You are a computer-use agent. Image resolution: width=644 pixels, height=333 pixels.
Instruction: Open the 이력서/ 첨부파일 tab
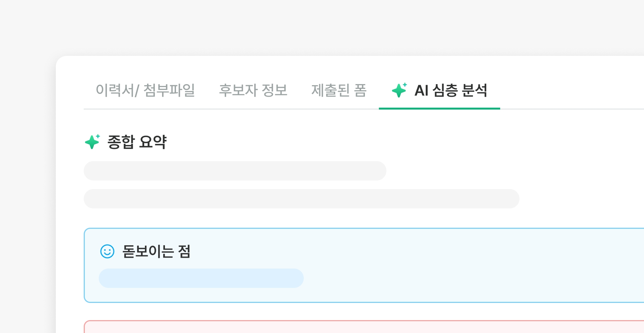coord(145,90)
